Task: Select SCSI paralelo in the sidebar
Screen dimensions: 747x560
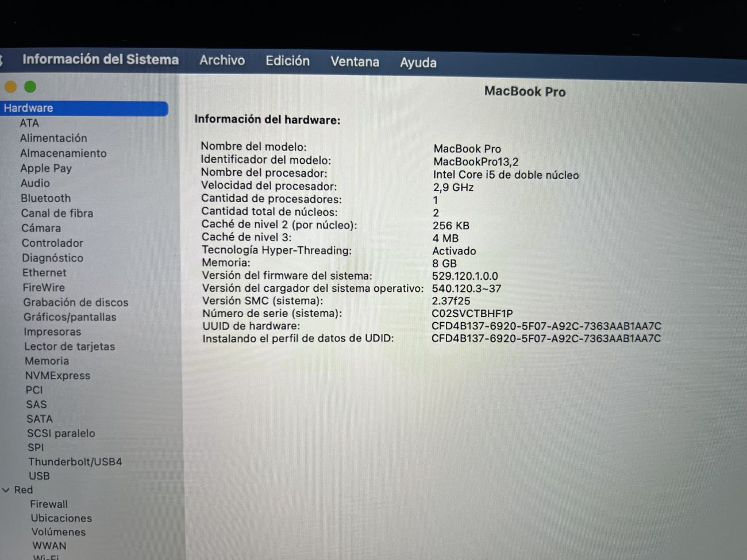Action: (61, 433)
